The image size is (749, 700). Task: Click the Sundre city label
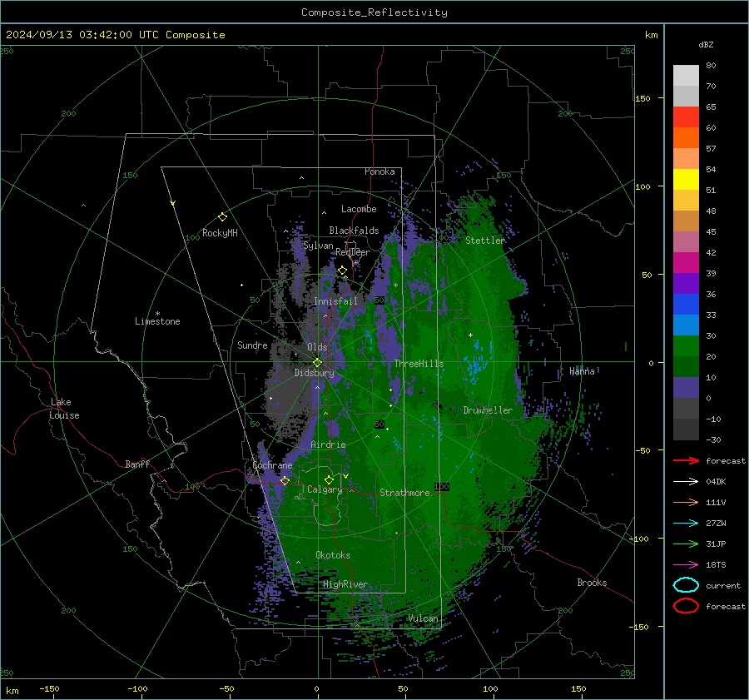(x=252, y=345)
